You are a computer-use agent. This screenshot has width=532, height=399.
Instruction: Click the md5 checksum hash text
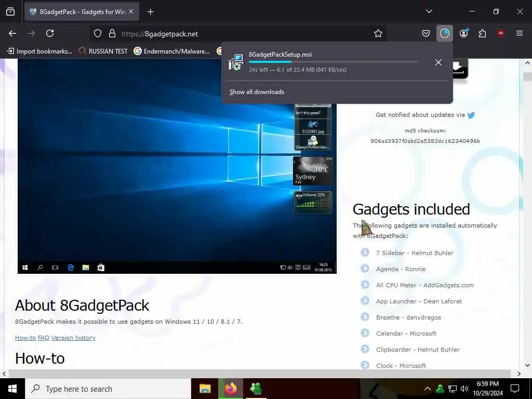point(425,141)
